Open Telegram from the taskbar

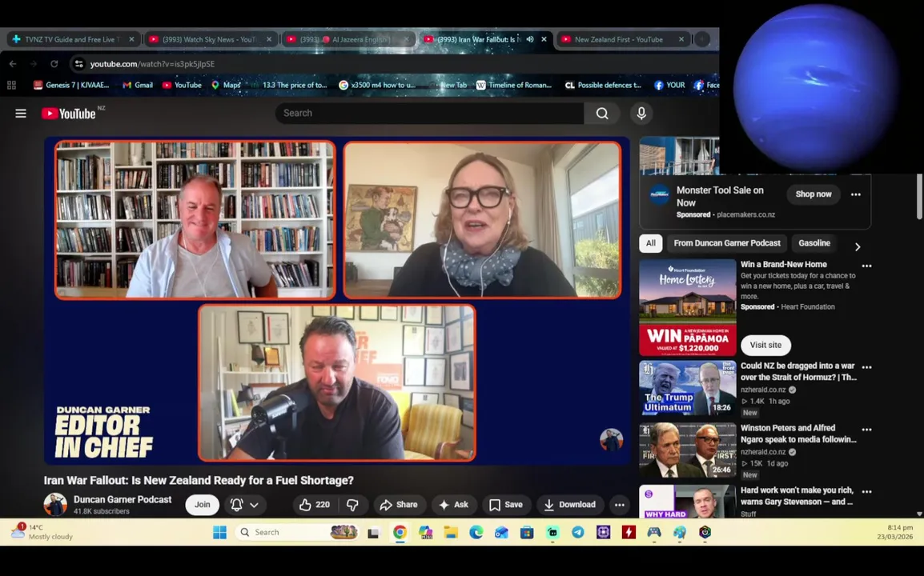coord(578,533)
